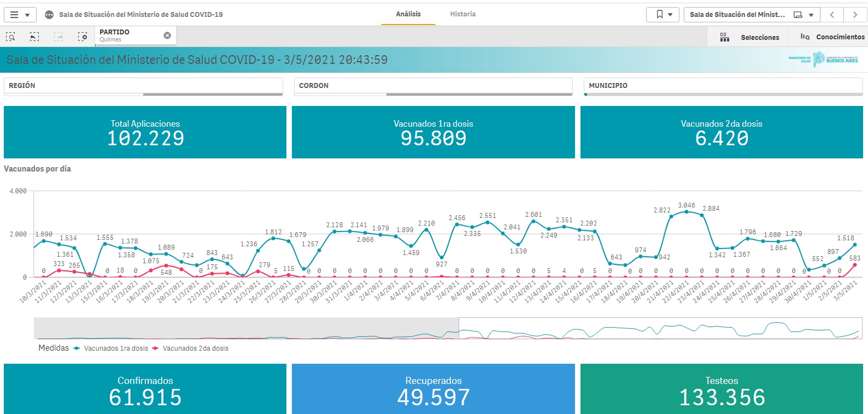Open the REGIÓN filter pane
This screenshot has width=868, height=414.
pyautogui.click(x=143, y=86)
